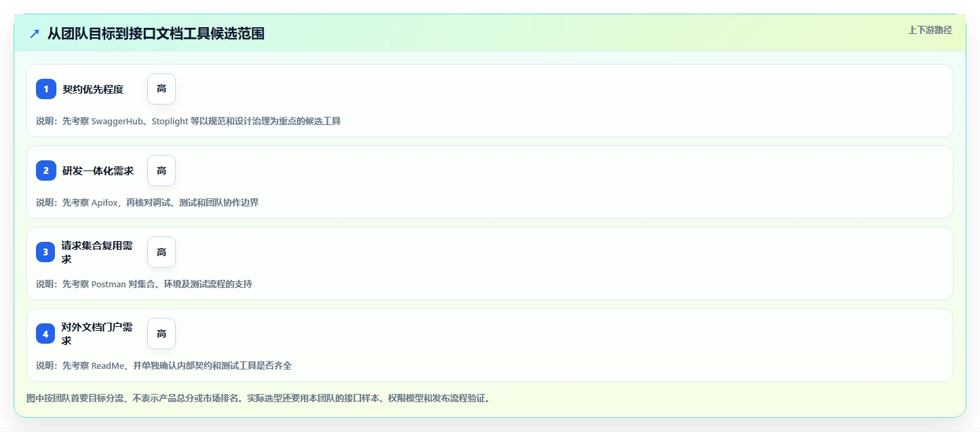The height and width of the screenshot is (432, 980).
Task: Click the number 3 step badge
Action: (46, 252)
